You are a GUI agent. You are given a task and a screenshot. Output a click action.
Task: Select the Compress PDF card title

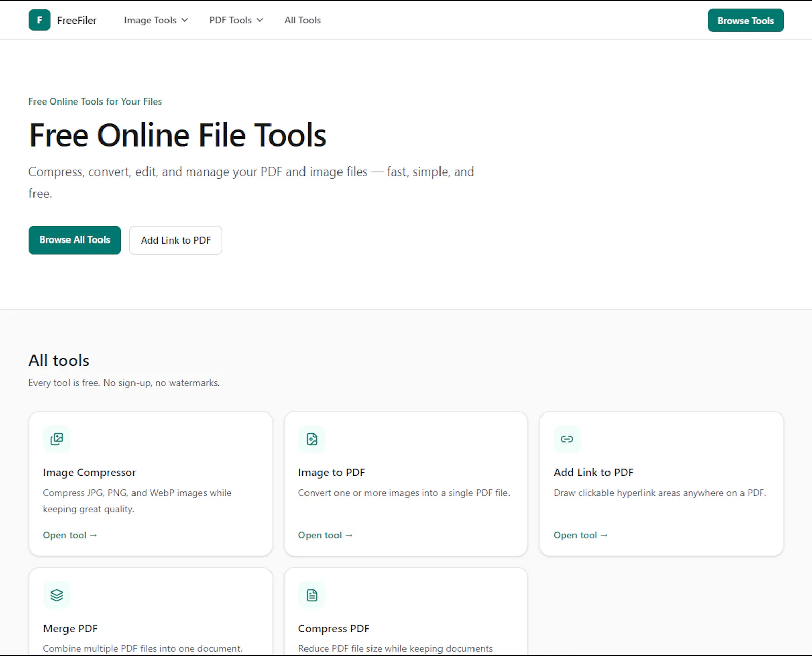[334, 628]
